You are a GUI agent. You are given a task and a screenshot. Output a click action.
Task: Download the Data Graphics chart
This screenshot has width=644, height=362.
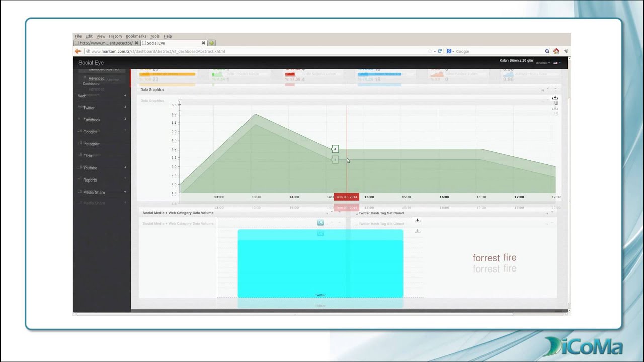coord(555,98)
